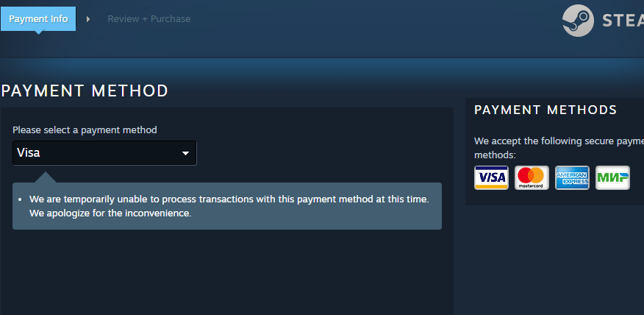Click the dropdown arrow beside Visa
644x315 pixels.
[185, 153]
